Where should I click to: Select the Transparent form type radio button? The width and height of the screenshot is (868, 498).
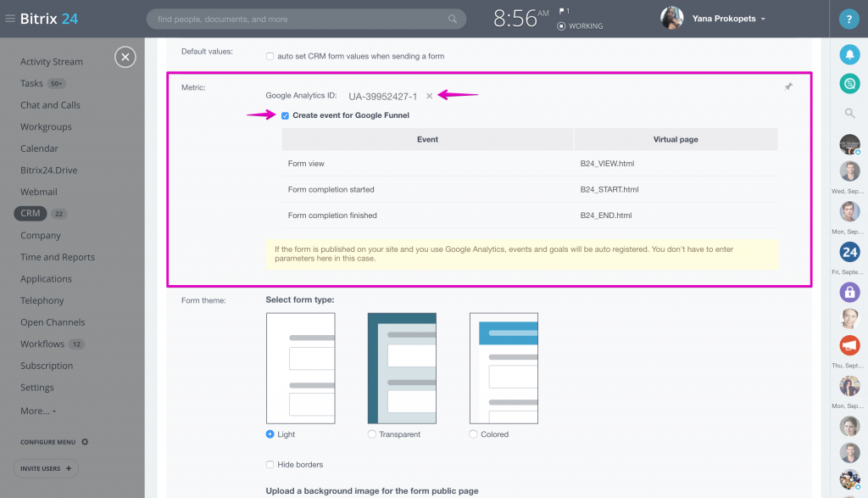coord(371,434)
